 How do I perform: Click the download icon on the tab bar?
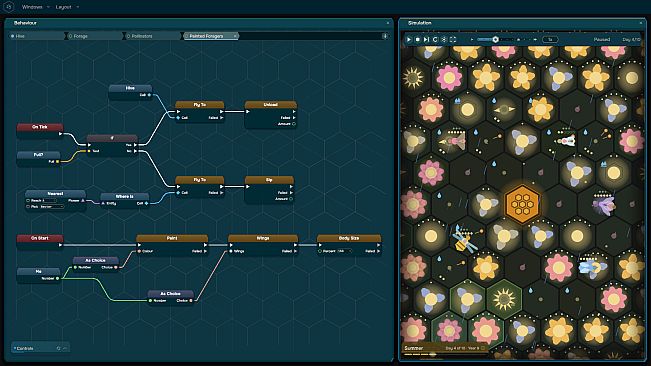[x=385, y=36]
